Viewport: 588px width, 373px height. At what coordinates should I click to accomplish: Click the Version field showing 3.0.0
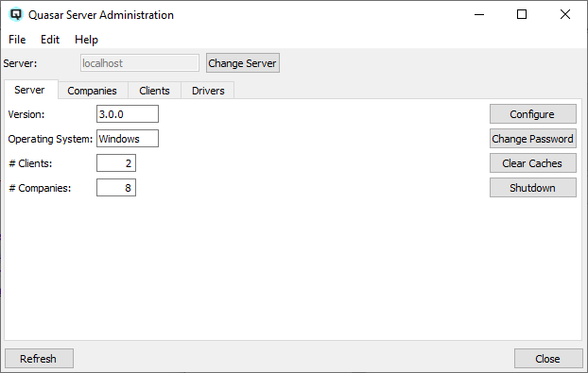[128, 114]
